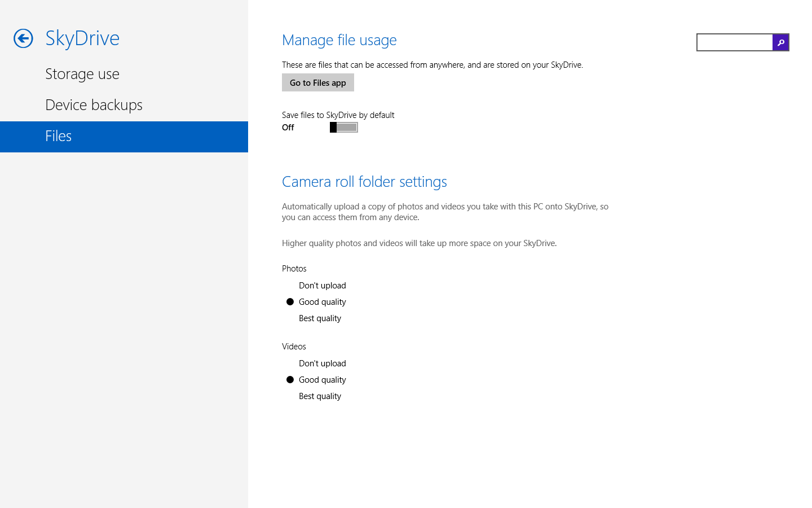Open the Storage use section
The height and width of the screenshot is (508, 812).
coord(82,74)
